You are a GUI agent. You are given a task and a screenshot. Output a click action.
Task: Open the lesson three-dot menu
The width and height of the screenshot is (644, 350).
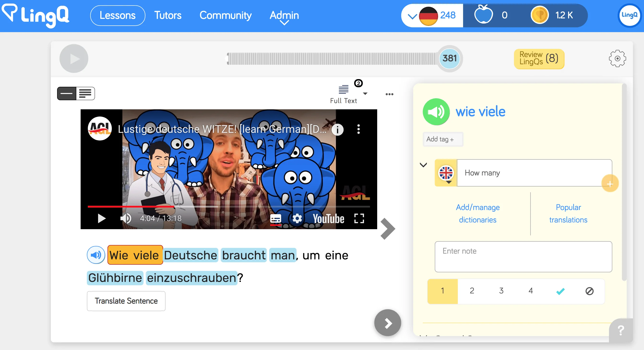pos(389,94)
